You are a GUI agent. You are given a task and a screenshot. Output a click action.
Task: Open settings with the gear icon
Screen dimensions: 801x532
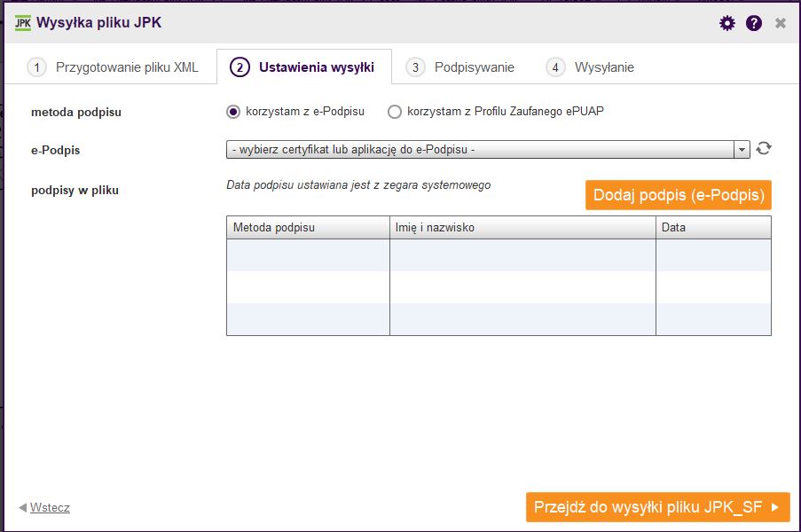[x=726, y=23]
